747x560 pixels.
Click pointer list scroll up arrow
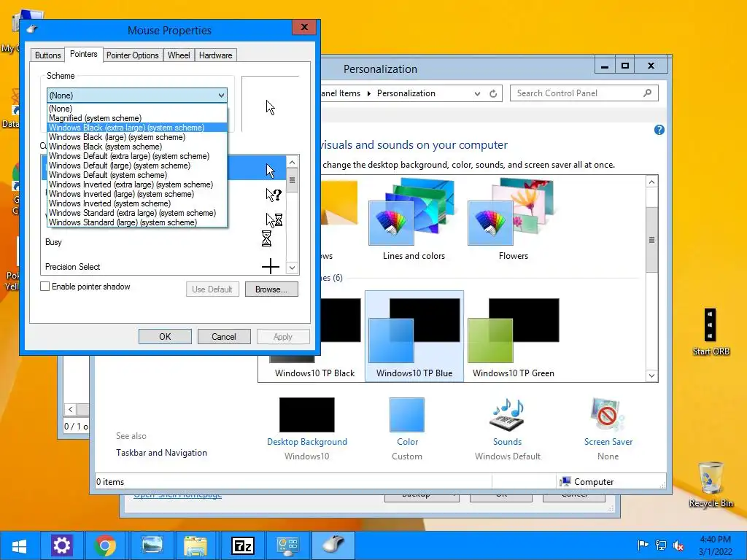tap(292, 163)
